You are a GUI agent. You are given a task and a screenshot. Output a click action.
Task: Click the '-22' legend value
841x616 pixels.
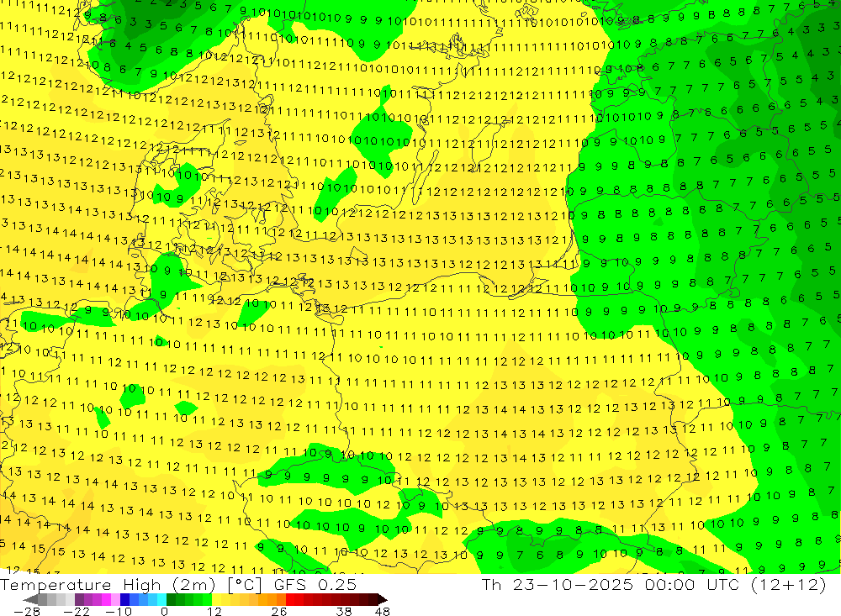(x=77, y=612)
